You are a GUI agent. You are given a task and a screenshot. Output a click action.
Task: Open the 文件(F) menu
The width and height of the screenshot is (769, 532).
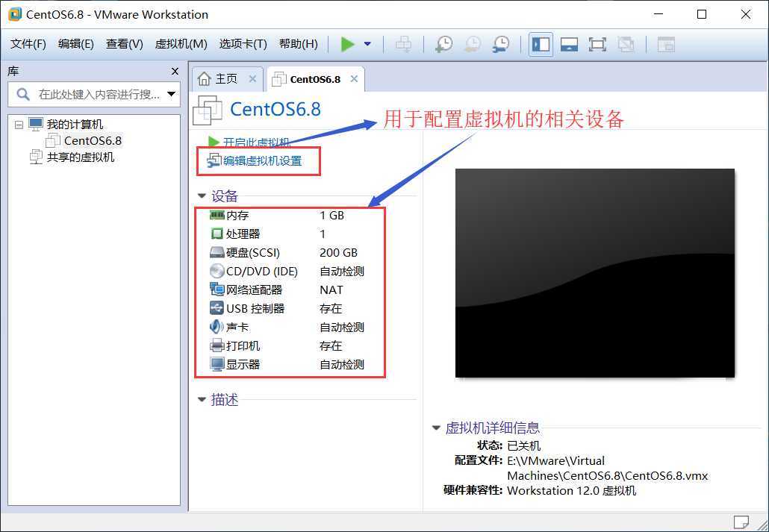[28, 44]
